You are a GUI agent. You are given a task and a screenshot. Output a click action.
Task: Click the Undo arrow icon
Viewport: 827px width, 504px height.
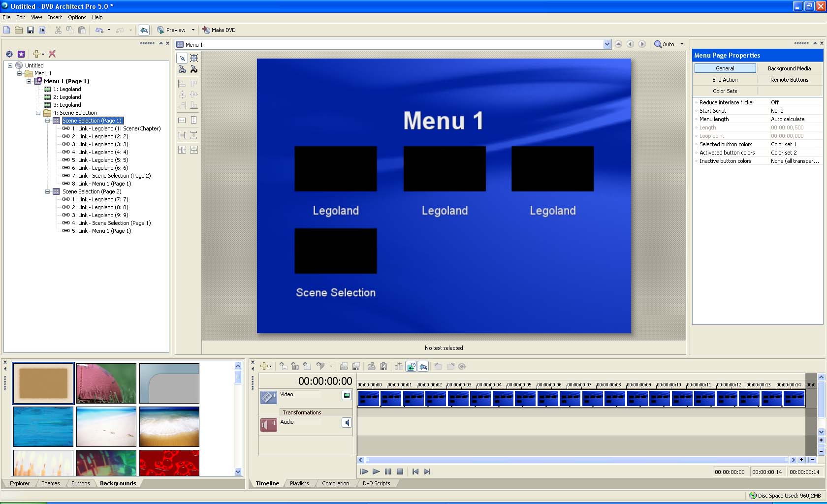[x=99, y=30]
